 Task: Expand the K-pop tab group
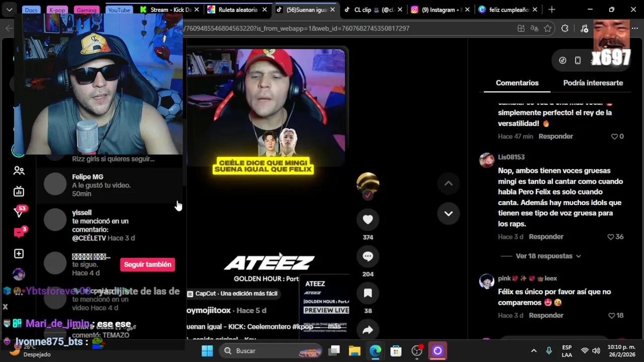click(x=57, y=10)
